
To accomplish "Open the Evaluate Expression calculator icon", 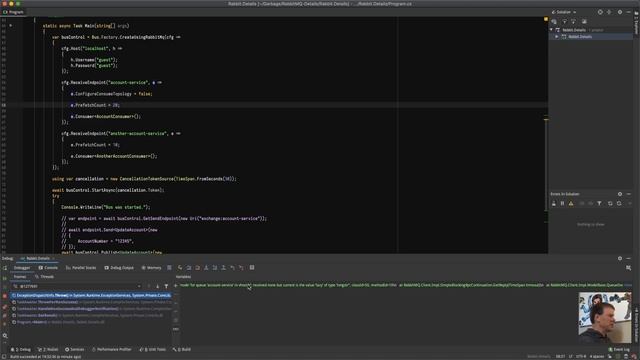I will 252,268.
